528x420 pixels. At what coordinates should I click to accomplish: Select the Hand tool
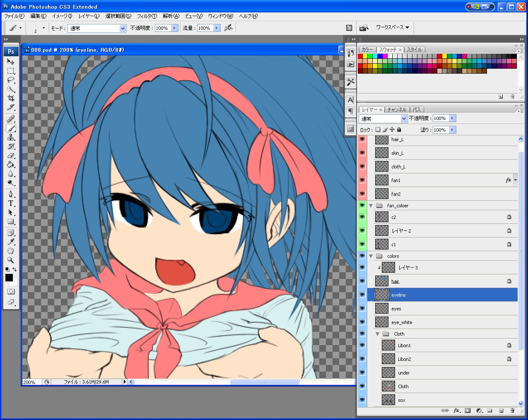pyautogui.click(x=11, y=251)
